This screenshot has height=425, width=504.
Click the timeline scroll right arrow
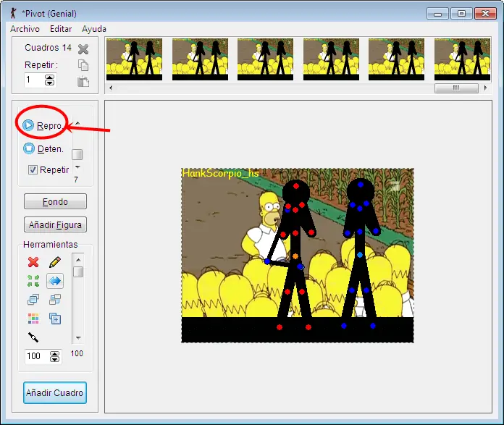click(485, 88)
